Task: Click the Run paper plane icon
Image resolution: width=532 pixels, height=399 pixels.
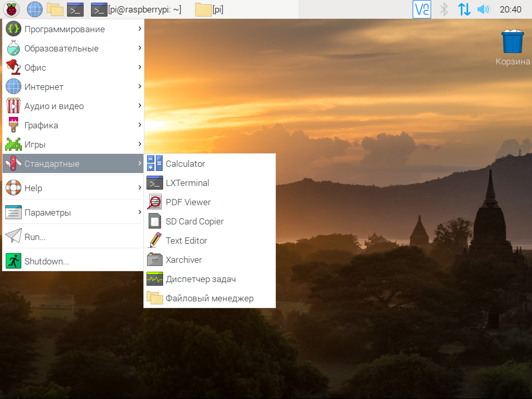Action: 14,236
